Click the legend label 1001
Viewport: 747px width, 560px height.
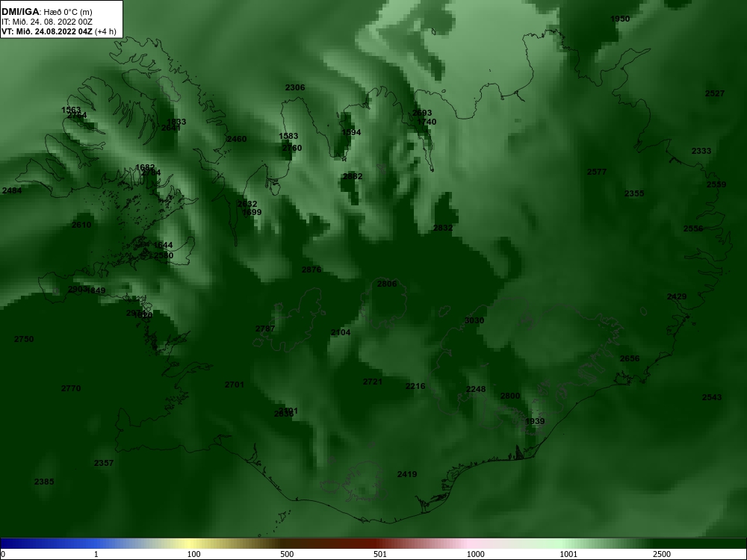coord(568,554)
